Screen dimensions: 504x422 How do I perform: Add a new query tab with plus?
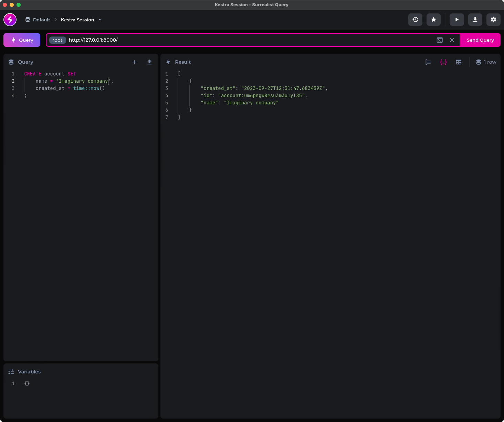click(134, 62)
